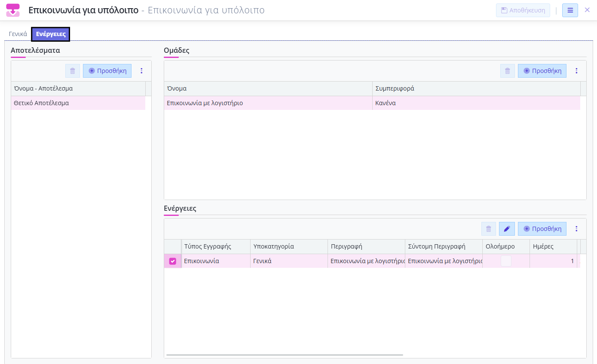
Task: Switch to the Γενικά tab
Action: click(x=18, y=34)
